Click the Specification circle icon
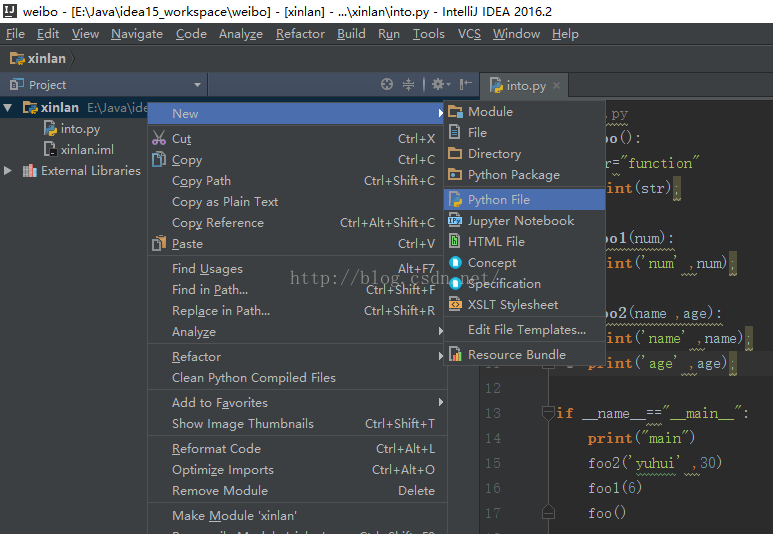773x534 pixels. [x=456, y=284]
